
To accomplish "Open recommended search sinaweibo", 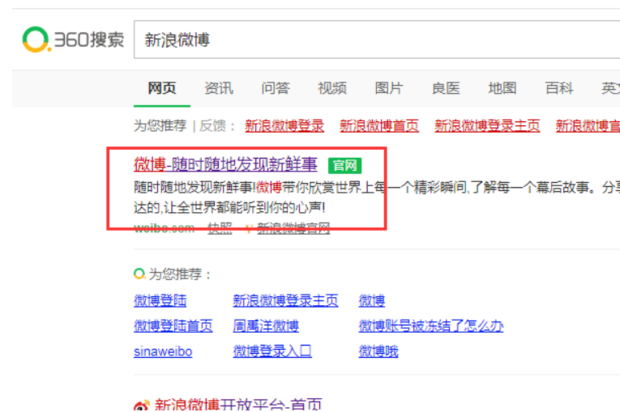I will click(163, 352).
